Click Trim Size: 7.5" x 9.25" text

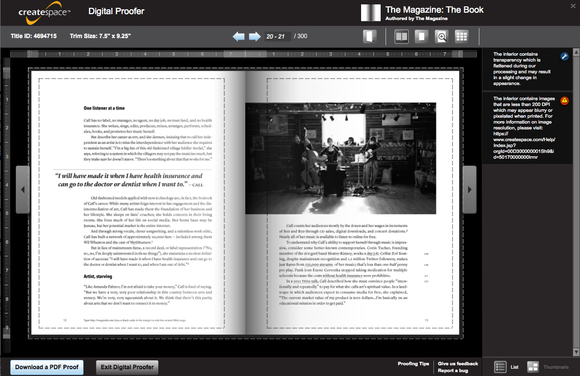pos(100,36)
